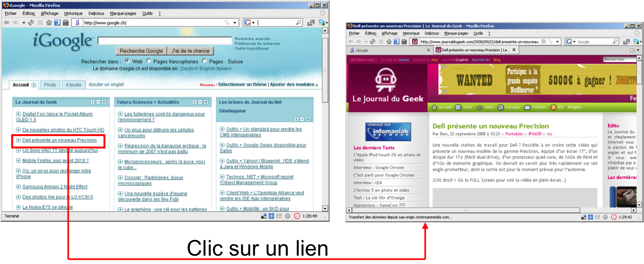Viewport: 644px width, 264px height.
Task: Click red clock icon in iGoogle window status bar
Action: (x=297, y=216)
